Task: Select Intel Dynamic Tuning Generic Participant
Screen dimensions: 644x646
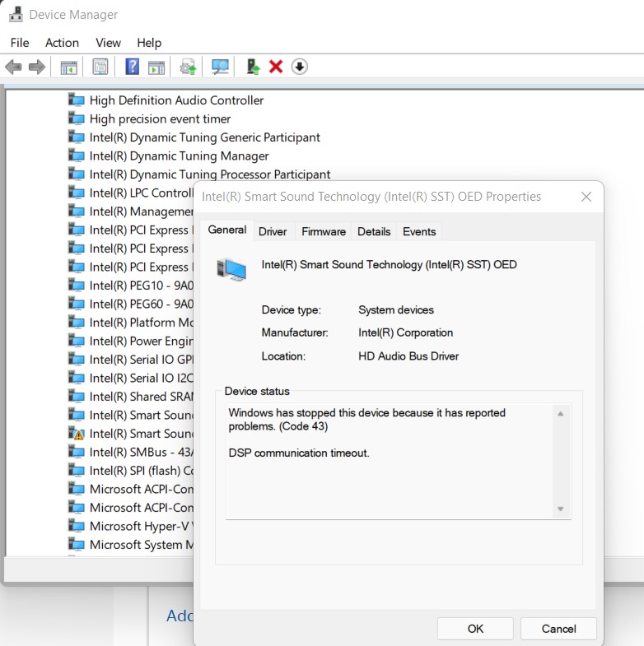Action: point(204,137)
